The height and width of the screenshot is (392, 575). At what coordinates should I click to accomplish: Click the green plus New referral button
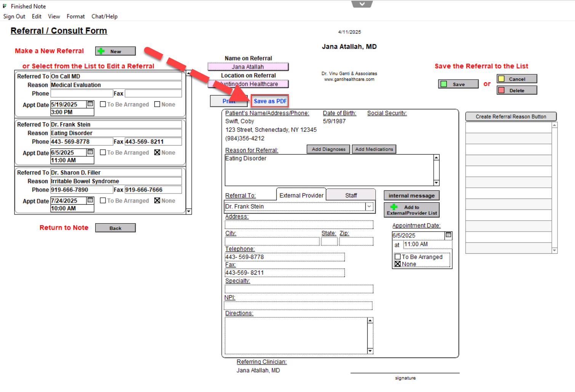115,51
